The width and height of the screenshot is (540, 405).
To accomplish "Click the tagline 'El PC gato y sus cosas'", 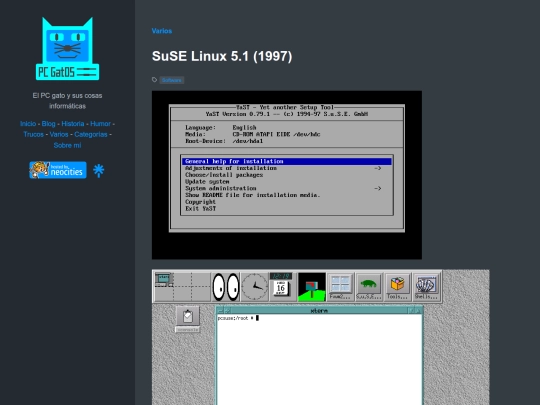I will coord(68,95).
